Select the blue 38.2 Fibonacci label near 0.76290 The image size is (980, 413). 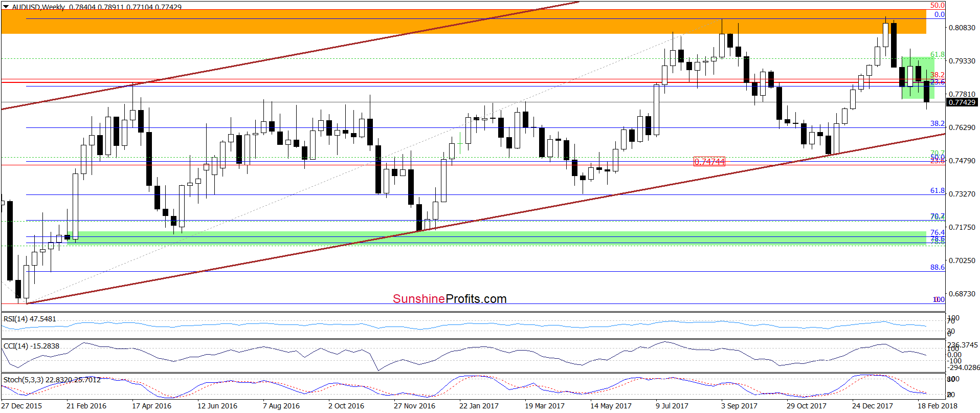(x=937, y=123)
